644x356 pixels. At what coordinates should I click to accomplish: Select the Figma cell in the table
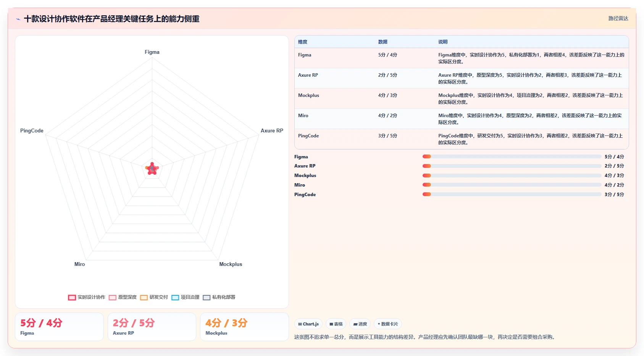point(305,55)
